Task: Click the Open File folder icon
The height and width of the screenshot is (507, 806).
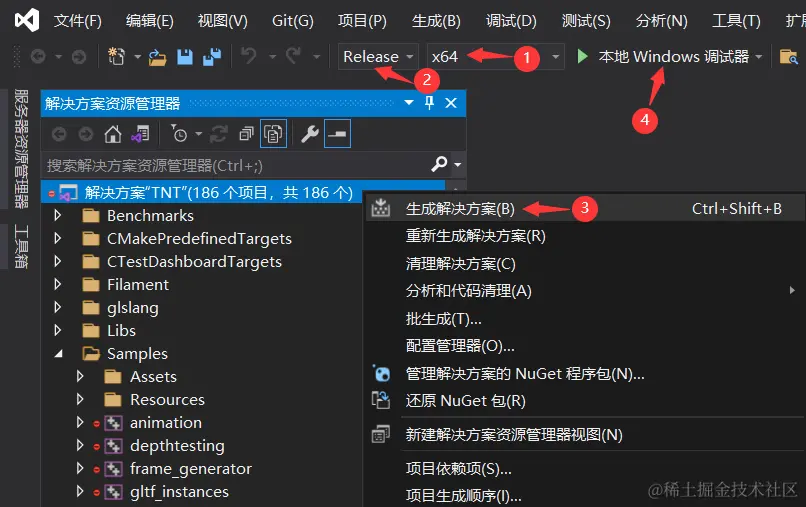Action: click(157, 57)
